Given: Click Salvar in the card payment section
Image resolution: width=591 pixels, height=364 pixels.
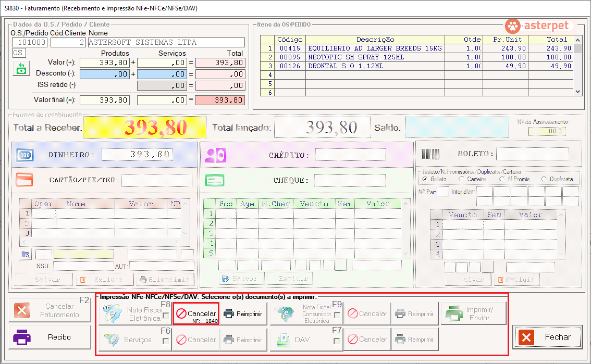Looking at the screenshot, I should 43,279.
